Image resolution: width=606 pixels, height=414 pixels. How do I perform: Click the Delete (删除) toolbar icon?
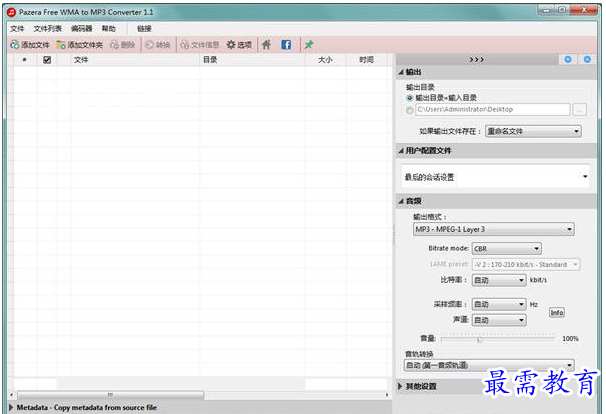pos(114,45)
